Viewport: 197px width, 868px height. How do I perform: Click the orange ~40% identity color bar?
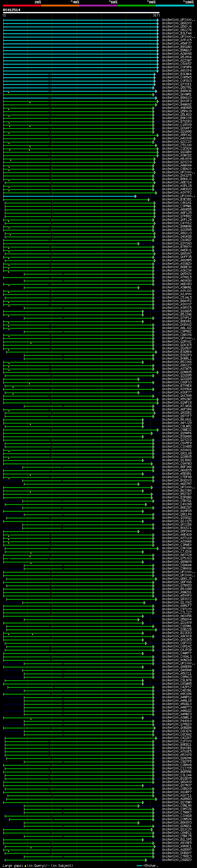(60, 6)
